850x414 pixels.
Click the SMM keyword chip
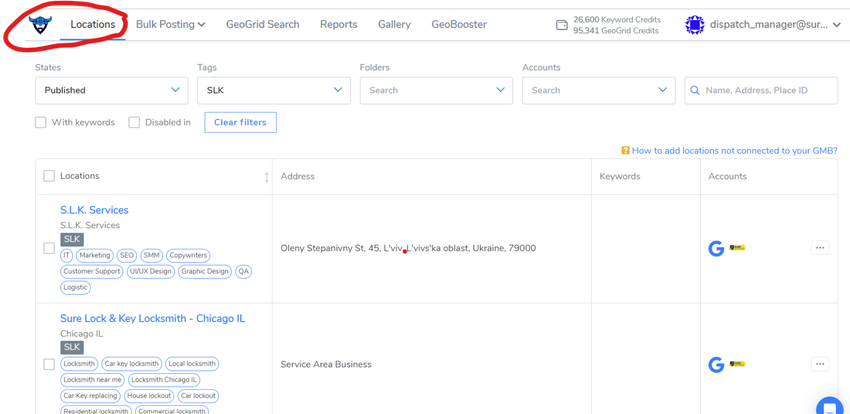152,255
